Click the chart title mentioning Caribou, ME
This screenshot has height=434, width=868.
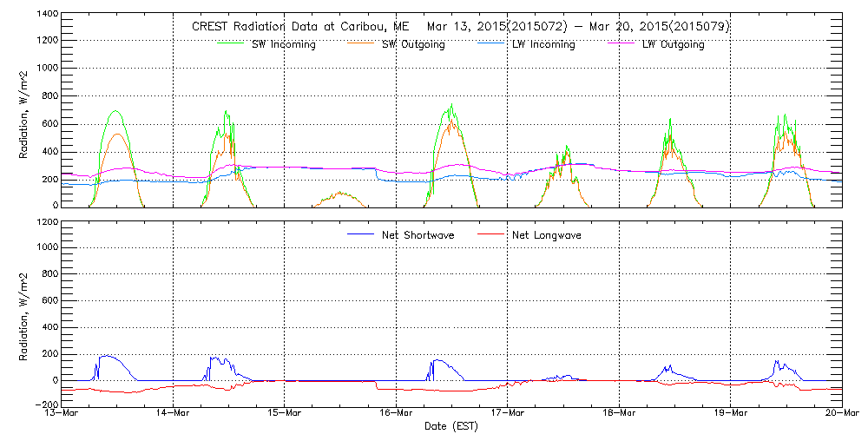[460, 27]
